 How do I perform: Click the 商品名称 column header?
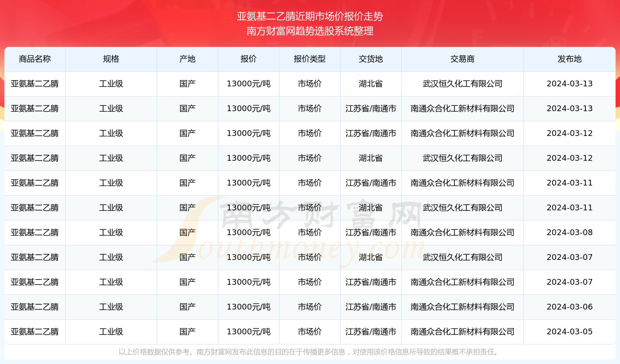pyautogui.click(x=35, y=59)
